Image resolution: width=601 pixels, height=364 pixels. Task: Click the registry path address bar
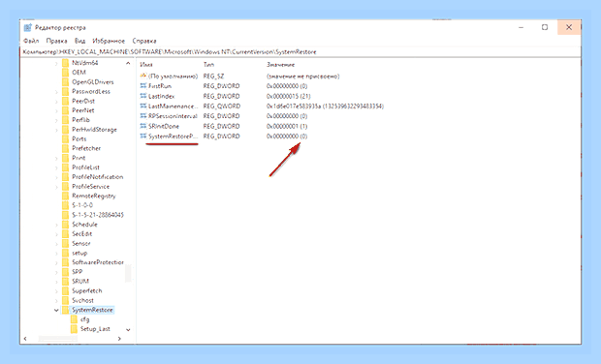click(300, 51)
